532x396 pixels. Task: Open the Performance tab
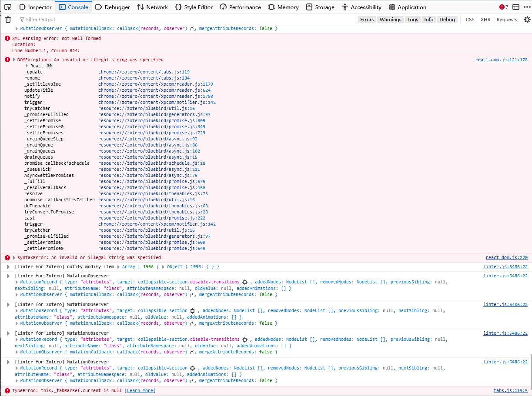click(241, 7)
